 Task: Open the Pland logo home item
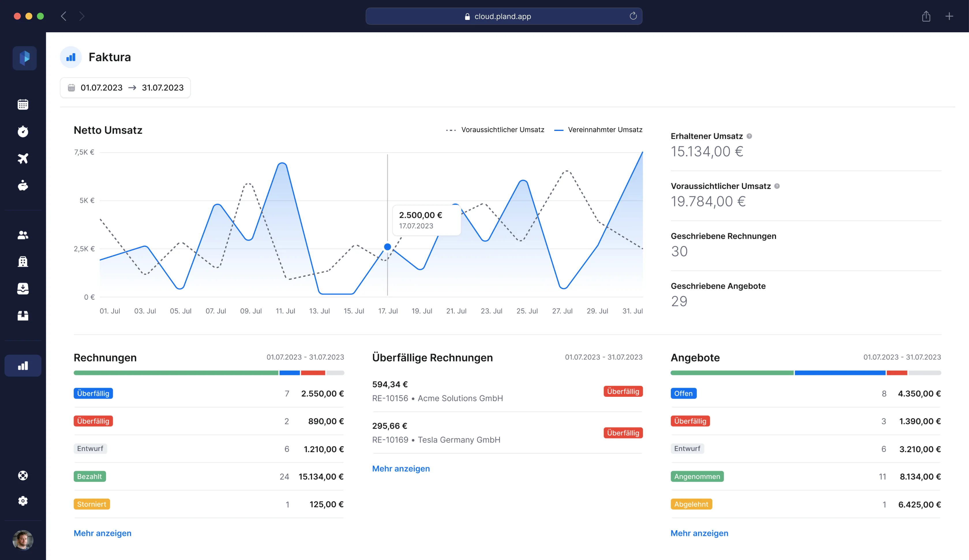point(25,58)
